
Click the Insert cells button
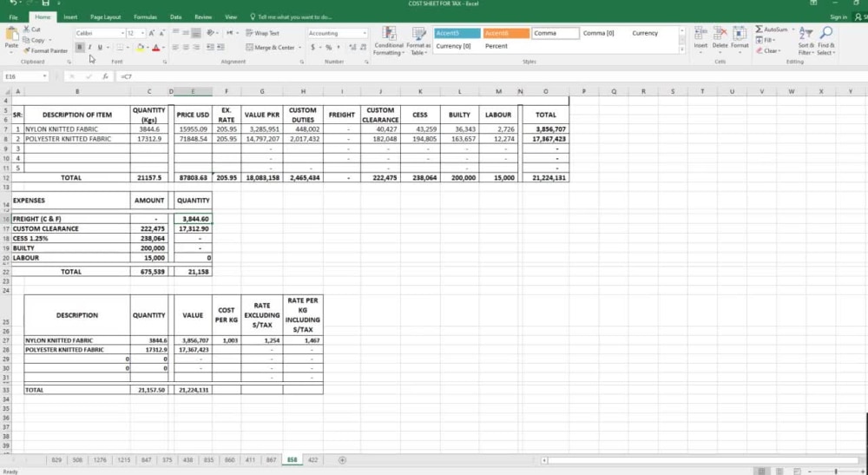700,39
